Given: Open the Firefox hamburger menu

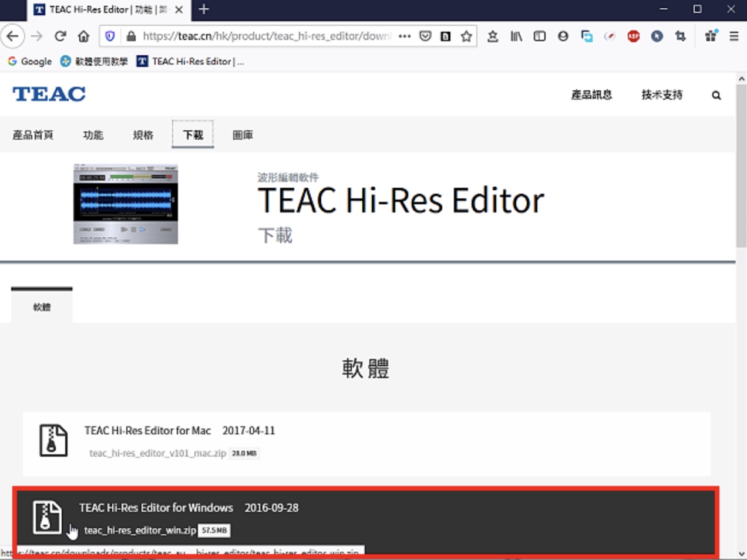Looking at the screenshot, I should [734, 36].
